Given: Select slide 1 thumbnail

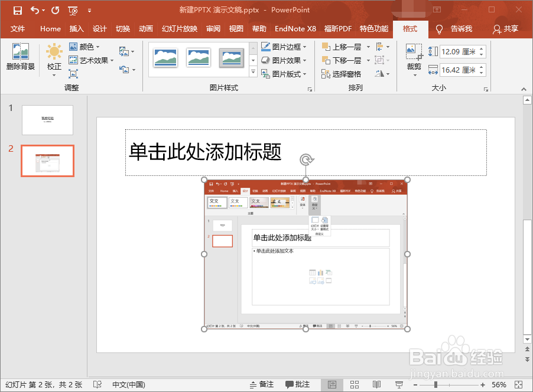Looking at the screenshot, I should point(47,120).
